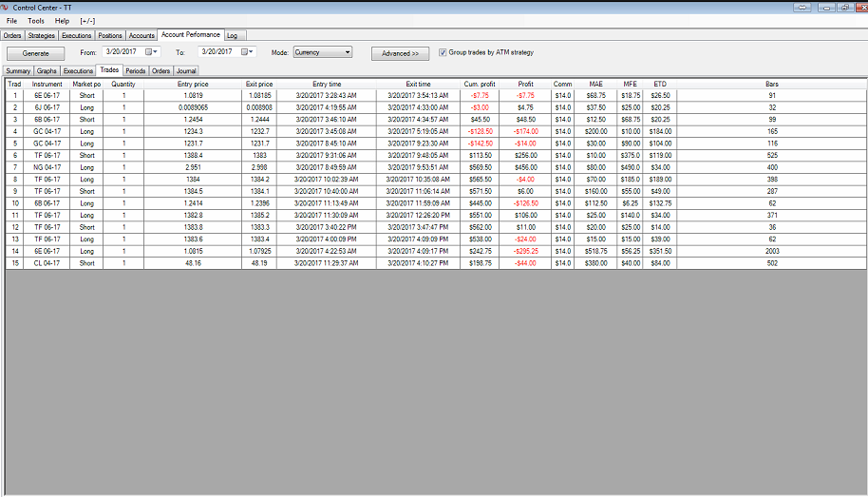Sort by Cum. profit column header
Viewport: 868px width, 497px height.
pyautogui.click(x=480, y=85)
